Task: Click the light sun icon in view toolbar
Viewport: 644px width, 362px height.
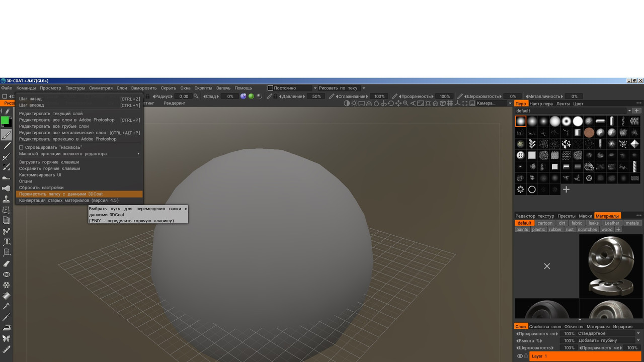Action: tap(354, 103)
